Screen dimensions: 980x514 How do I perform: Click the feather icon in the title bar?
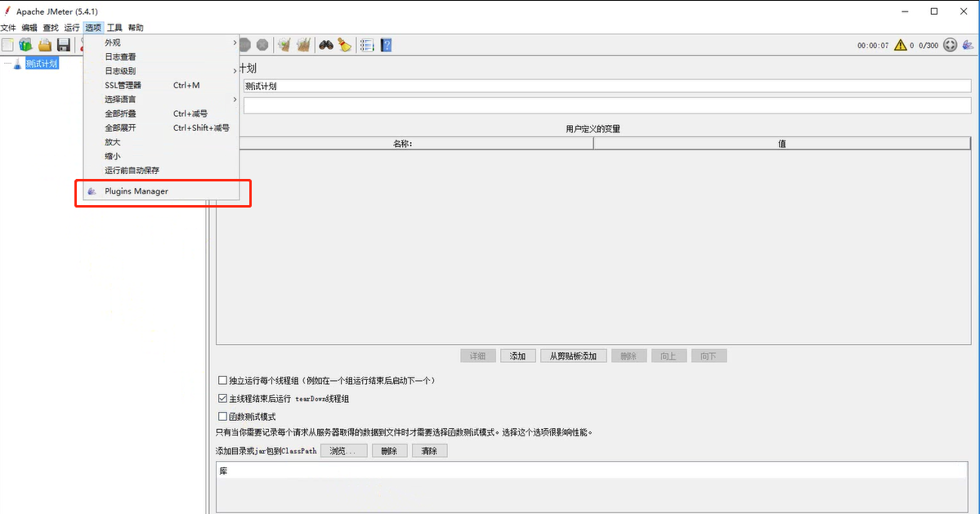[7, 11]
